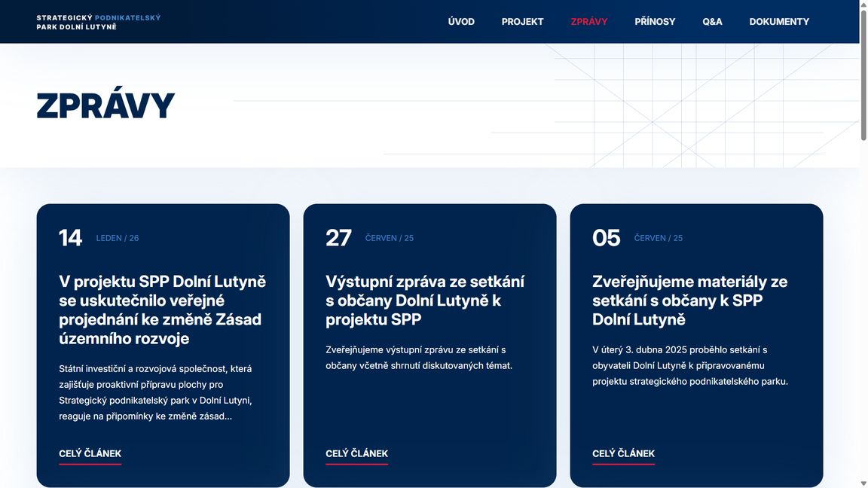The width and height of the screenshot is (868, 488).
Task: Click CELÝ ČLÁNEK on the 14 Leden card
Action: click(90, 453)
